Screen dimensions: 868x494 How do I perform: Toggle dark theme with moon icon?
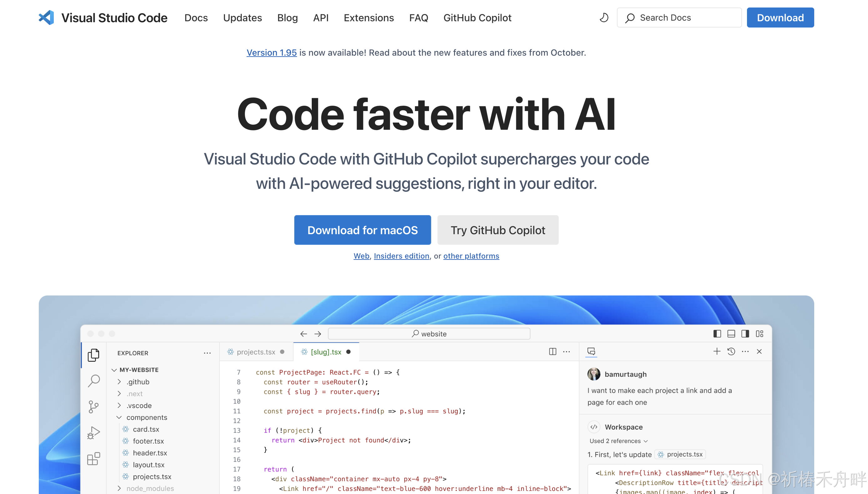[604, 18]
